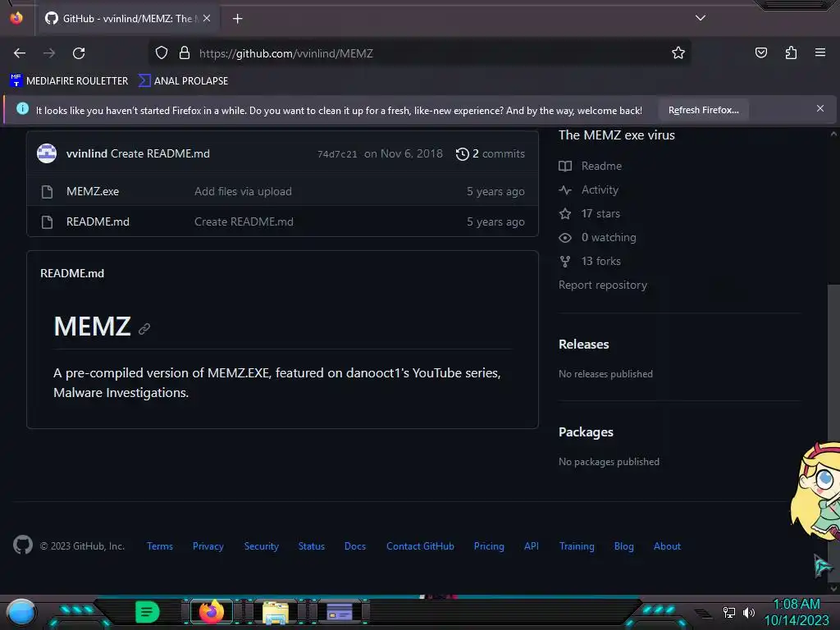Image resolution: width=840 pixels, height=630 pixels.
Task: Open footer Privacy link
Action: click(208, 546)
